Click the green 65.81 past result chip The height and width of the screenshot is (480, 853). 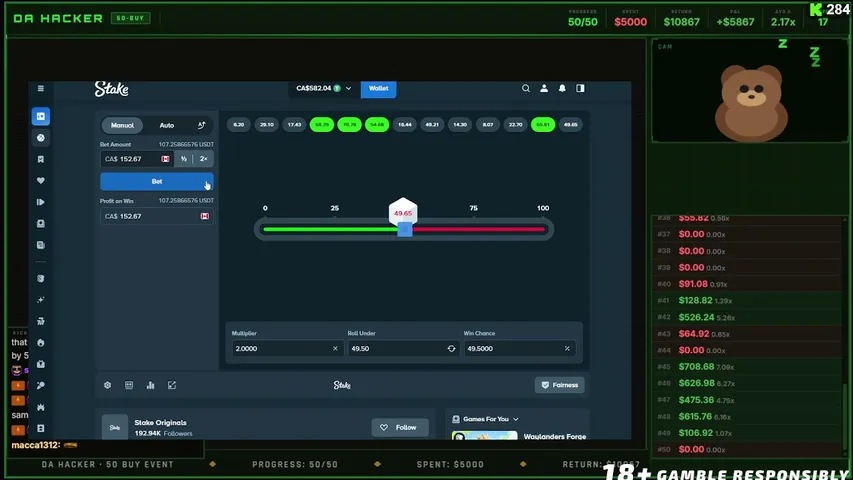click(543, 125)
